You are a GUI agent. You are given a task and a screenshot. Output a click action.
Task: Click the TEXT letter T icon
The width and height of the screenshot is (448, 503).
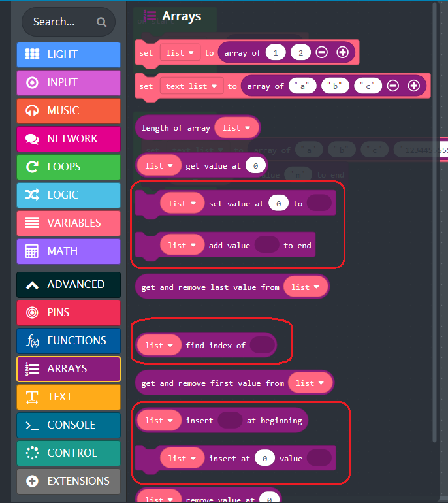(x=32, y=397)
